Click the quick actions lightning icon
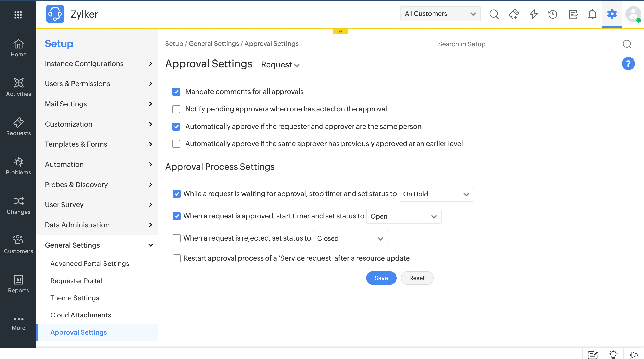Image resolution: width=644 pixels, height=359 pixels. point(533,14)
